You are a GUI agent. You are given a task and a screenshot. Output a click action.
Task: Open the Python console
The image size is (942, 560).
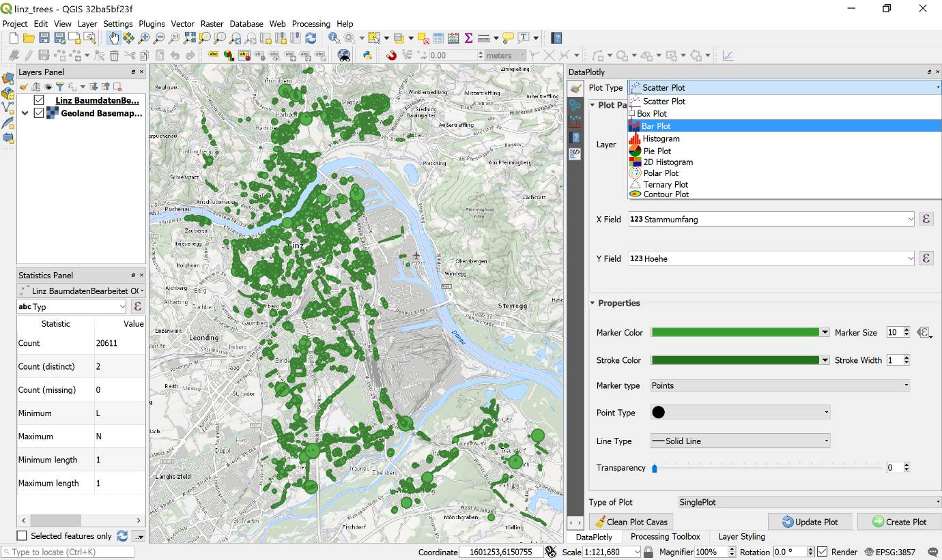[367, 55]
